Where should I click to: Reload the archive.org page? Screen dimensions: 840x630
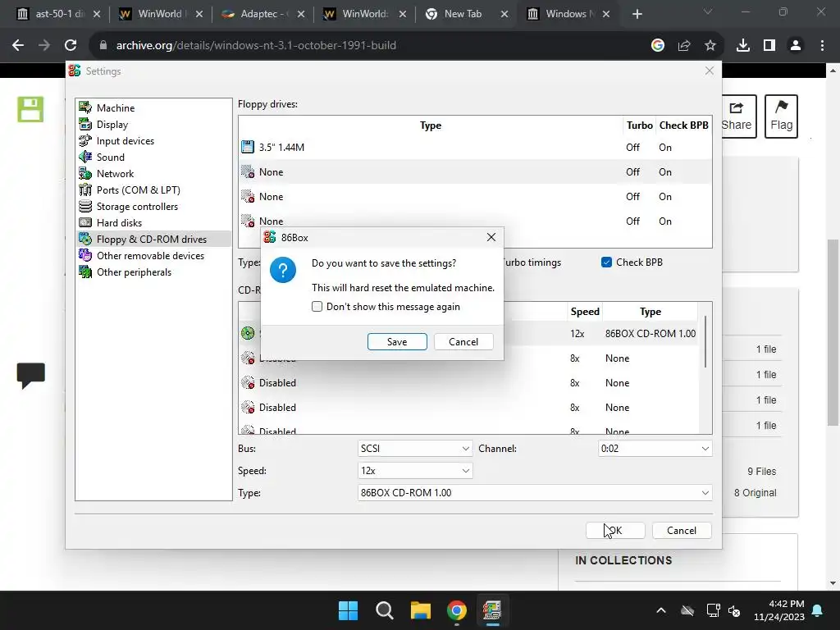71,46
